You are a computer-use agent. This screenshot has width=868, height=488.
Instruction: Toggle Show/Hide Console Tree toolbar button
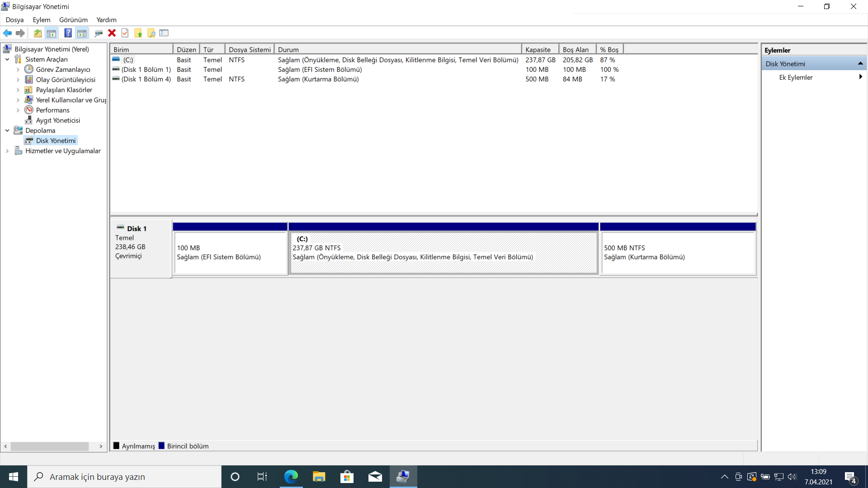coord(52,33)
